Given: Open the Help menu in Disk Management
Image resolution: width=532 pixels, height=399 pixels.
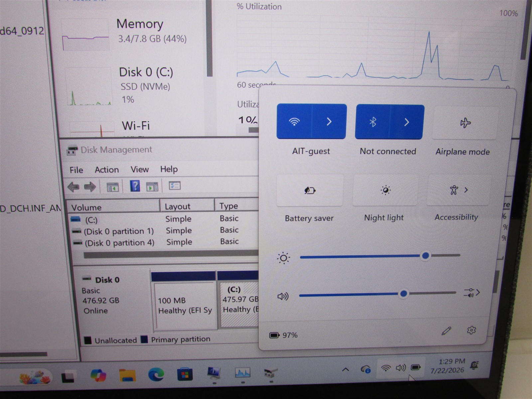Looking at the screenshot, I should point(169,169).
